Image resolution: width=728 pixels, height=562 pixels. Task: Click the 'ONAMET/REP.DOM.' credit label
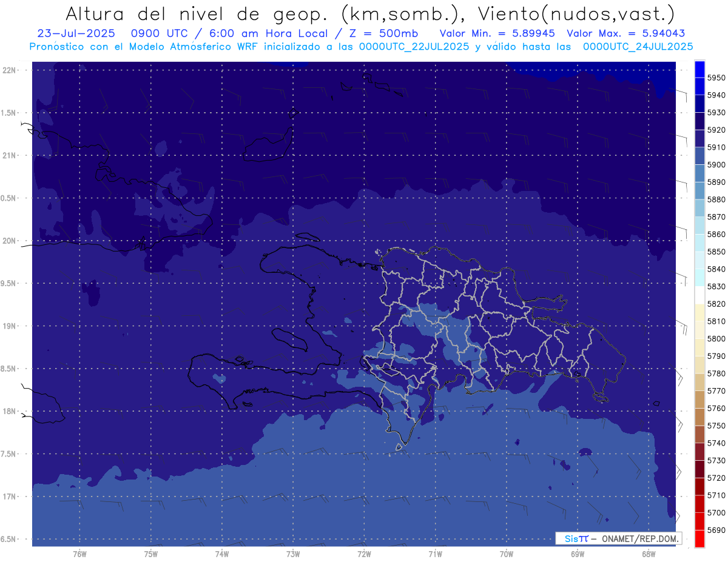639,538
